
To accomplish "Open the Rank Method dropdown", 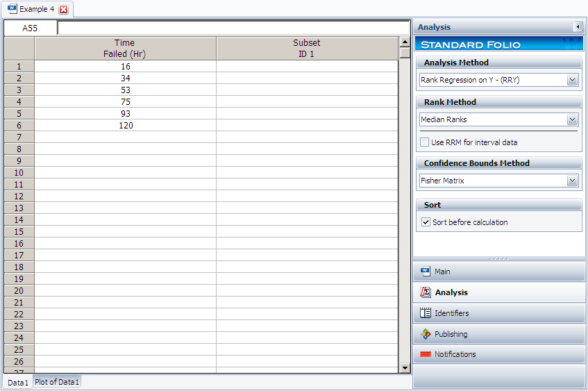I will (x=572, y=119).
